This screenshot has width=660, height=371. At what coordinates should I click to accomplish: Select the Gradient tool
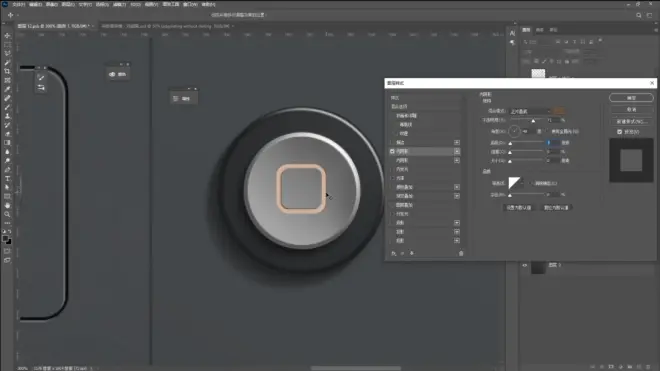pos(7,142)
